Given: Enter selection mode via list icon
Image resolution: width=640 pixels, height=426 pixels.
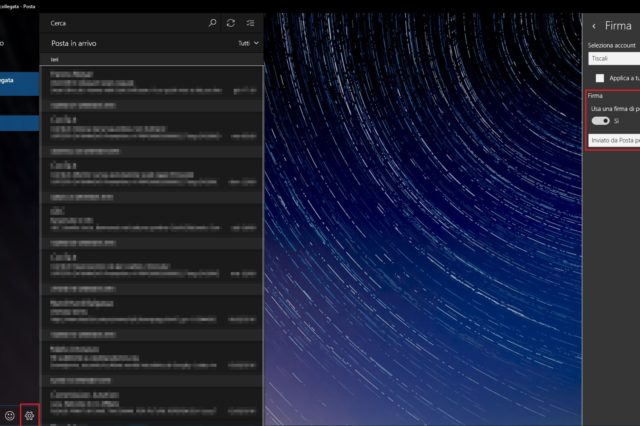Looking at the screenshot, I should click(x=250, y=23).
